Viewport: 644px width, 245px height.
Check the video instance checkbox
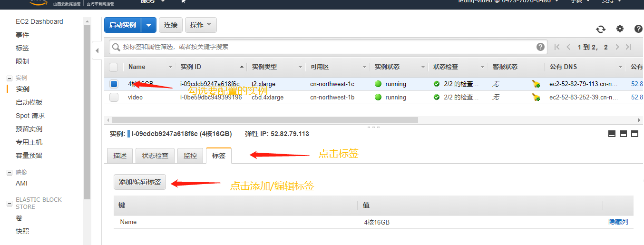114,98
